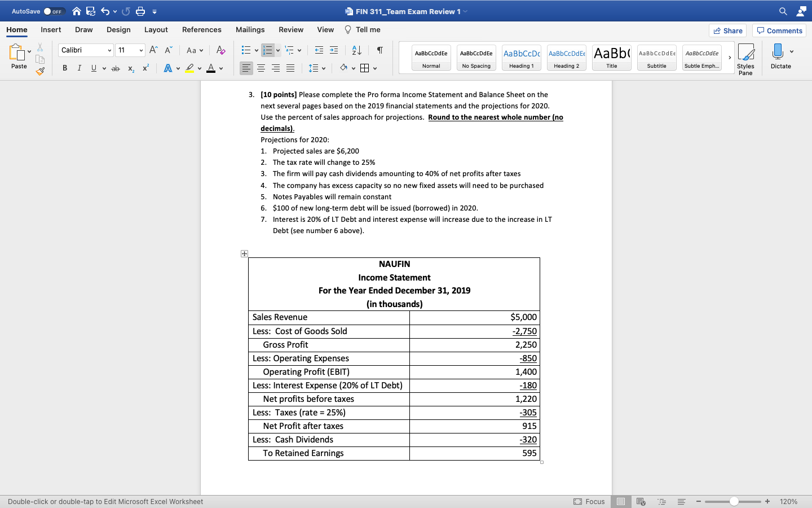Image resolution: width=812 pixels, height=508 pixels.
Task: Open the Calibri font dropdown
Action: (x=111, y=50)
